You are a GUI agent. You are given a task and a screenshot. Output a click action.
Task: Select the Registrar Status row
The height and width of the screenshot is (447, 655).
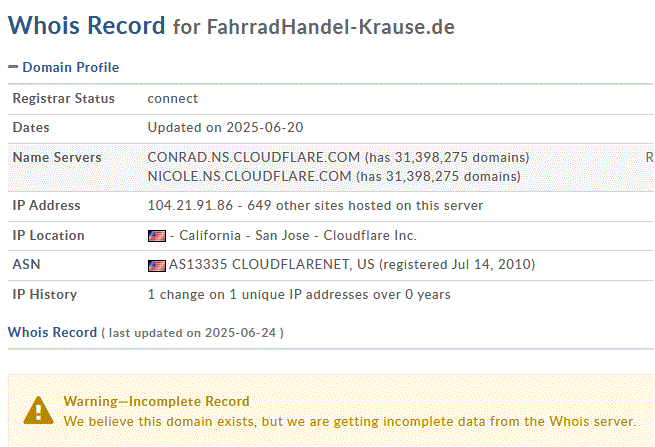point(330,99)
